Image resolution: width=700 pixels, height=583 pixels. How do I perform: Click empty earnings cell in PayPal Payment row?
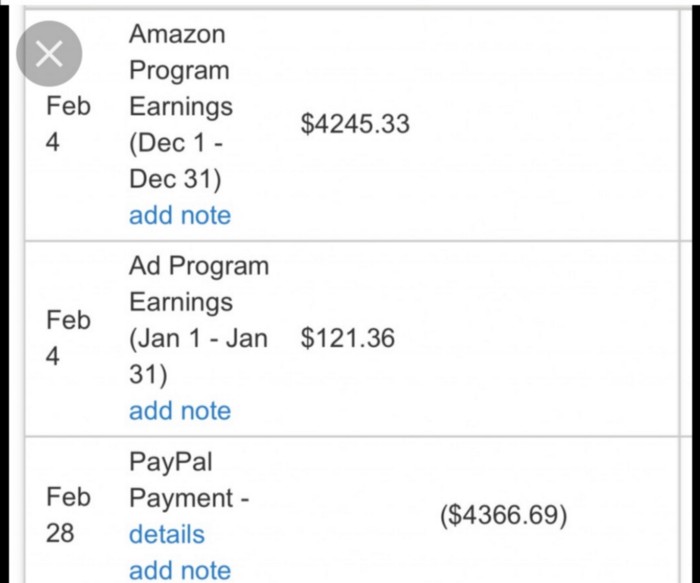(x=357, y=515)
